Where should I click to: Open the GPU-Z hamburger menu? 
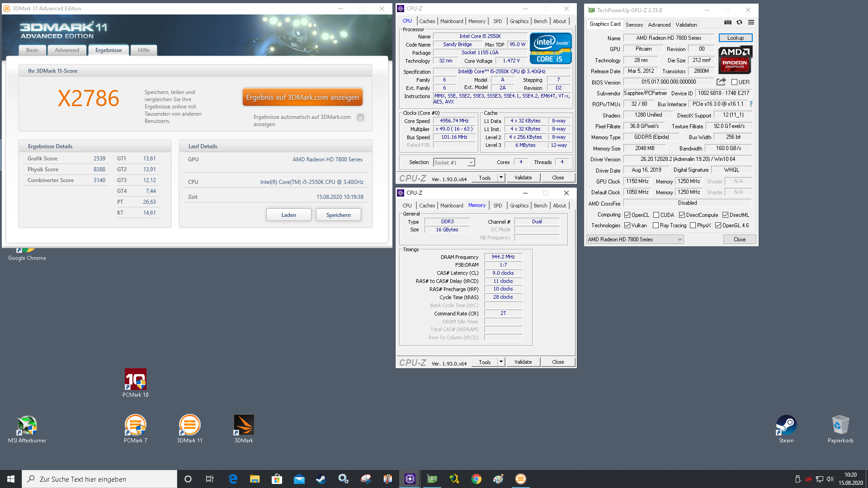[751, 22]
